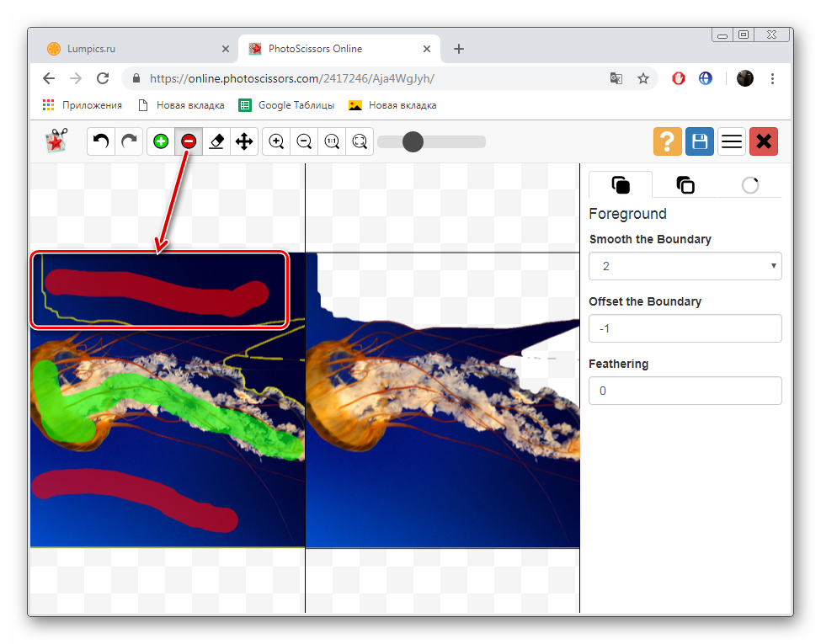Click the Redo arrow button

tap(129, 141)
